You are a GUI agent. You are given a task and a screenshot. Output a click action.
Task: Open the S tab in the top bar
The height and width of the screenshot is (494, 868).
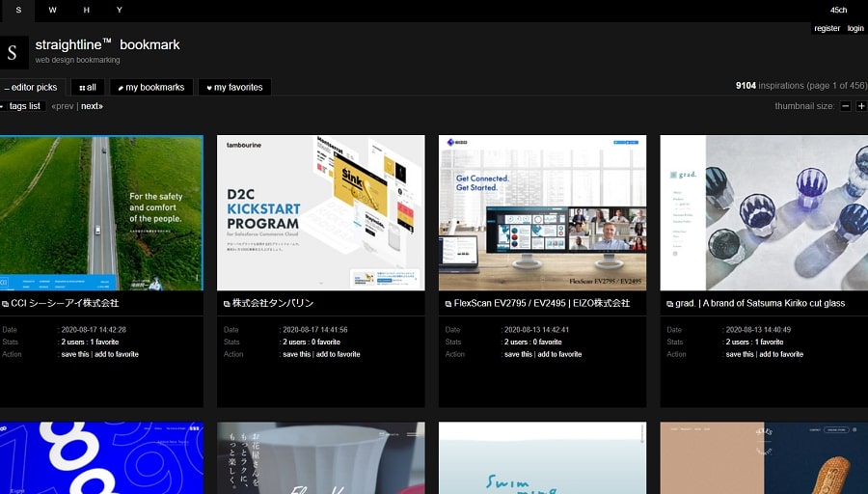(17, 11)
